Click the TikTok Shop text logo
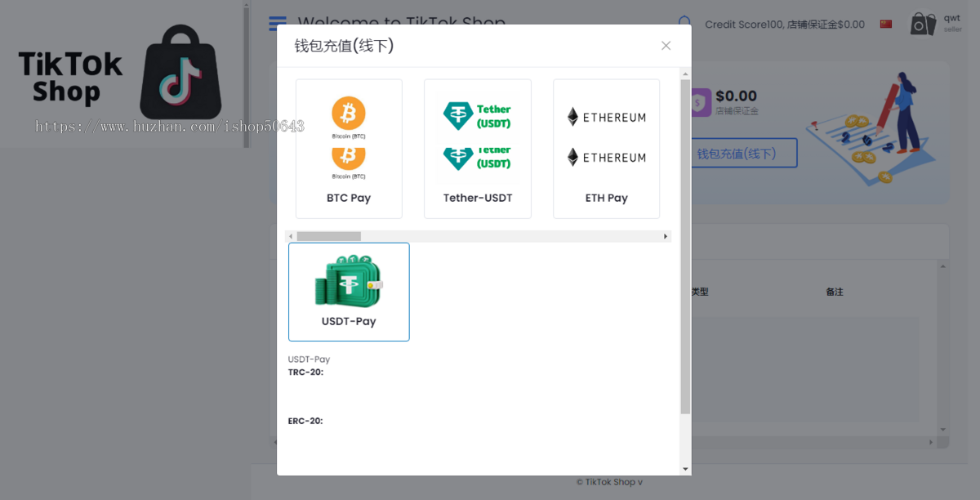 (71, 78)
